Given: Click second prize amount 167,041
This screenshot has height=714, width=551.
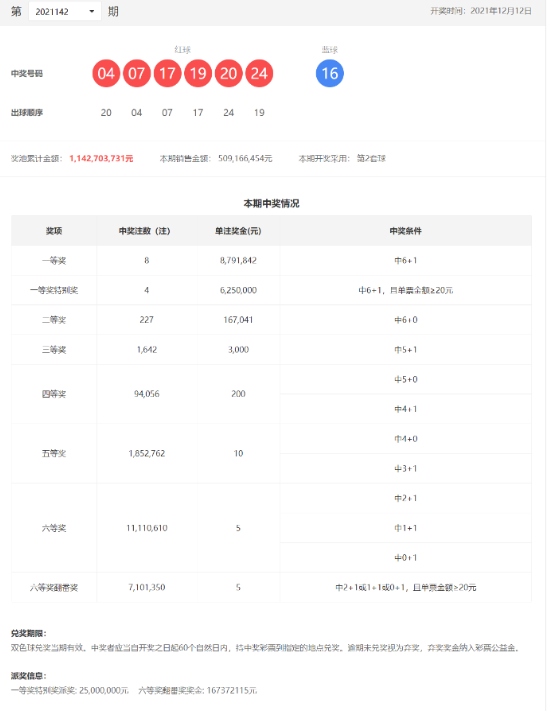Looking at the screenshot, I should (238, 320).
